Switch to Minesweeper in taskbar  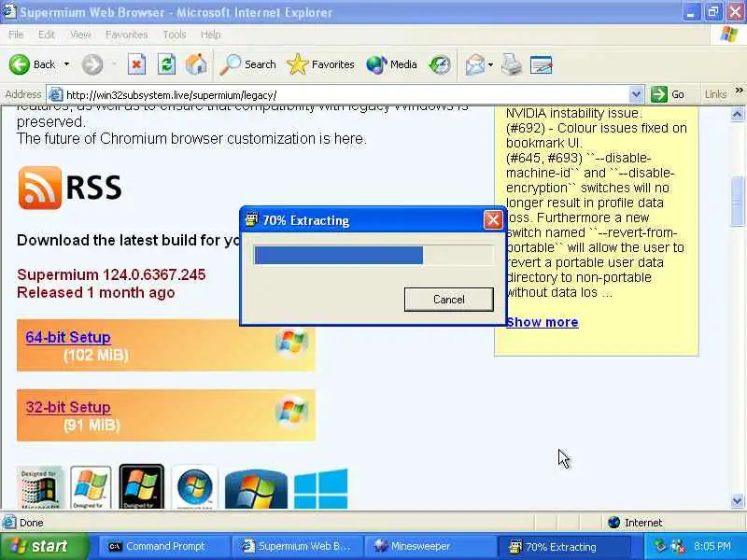[430, 546]
